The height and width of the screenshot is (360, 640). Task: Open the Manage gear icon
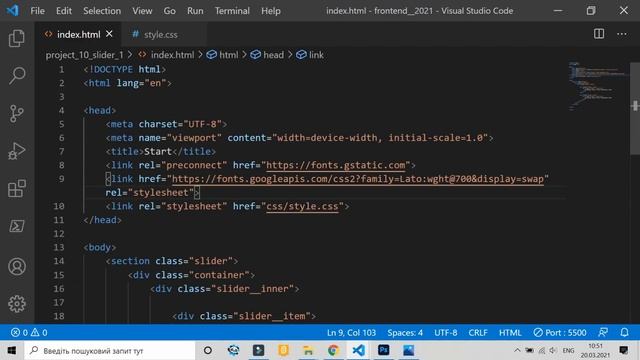(17, 304)
